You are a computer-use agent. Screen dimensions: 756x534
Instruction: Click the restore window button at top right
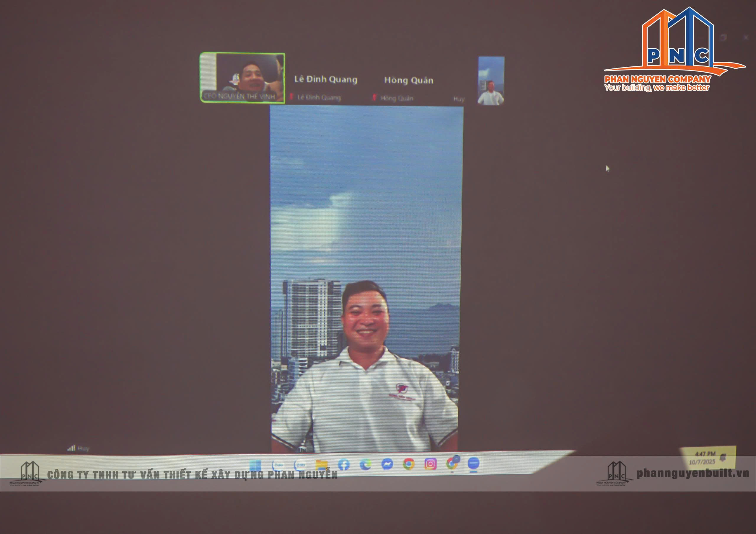click(x=723, y=37)
